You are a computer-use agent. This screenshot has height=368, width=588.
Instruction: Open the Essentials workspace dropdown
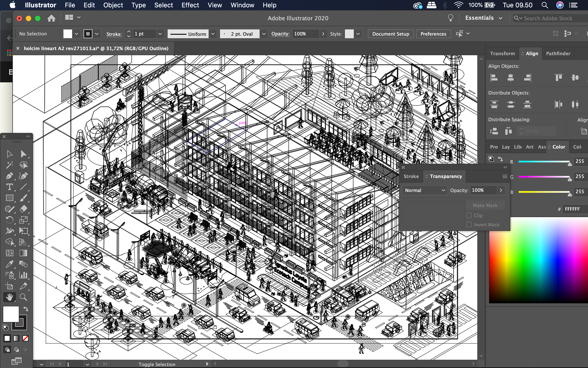click(x=484, y=18)
